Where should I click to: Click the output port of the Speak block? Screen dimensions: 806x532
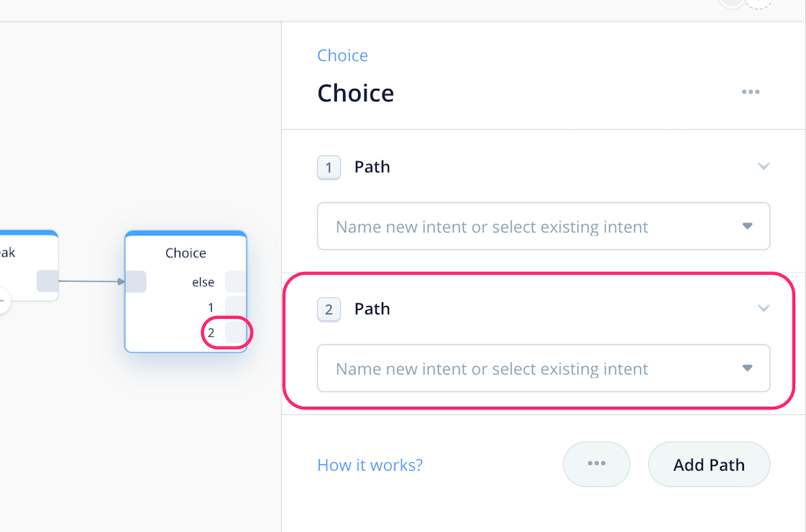[47, 281]
